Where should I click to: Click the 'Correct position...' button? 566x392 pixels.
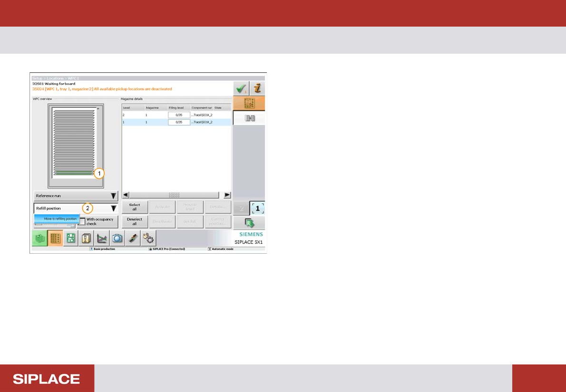[218, 221]
